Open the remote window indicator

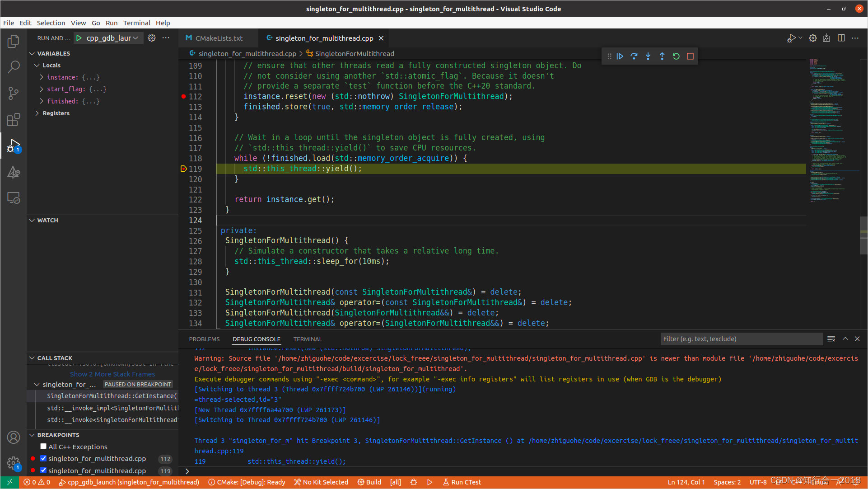click(x=9, y=482)
